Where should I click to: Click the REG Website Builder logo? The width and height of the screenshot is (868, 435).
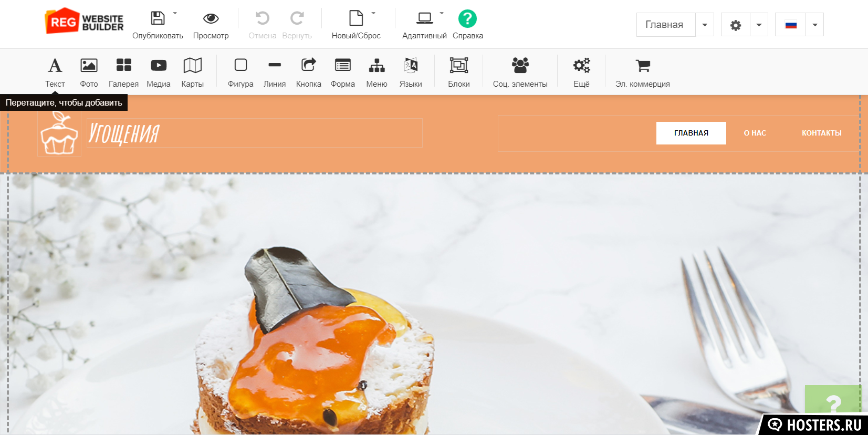point(84,21)
